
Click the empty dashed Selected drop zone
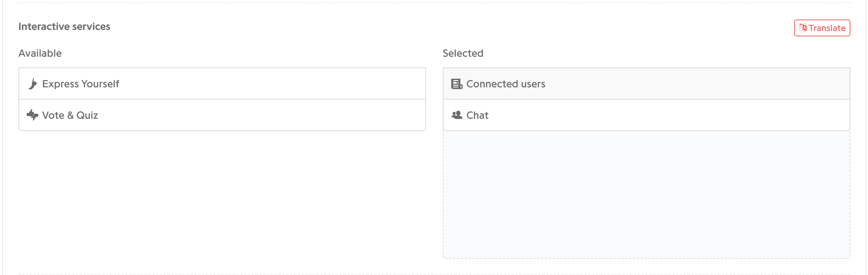click(646, 195)
